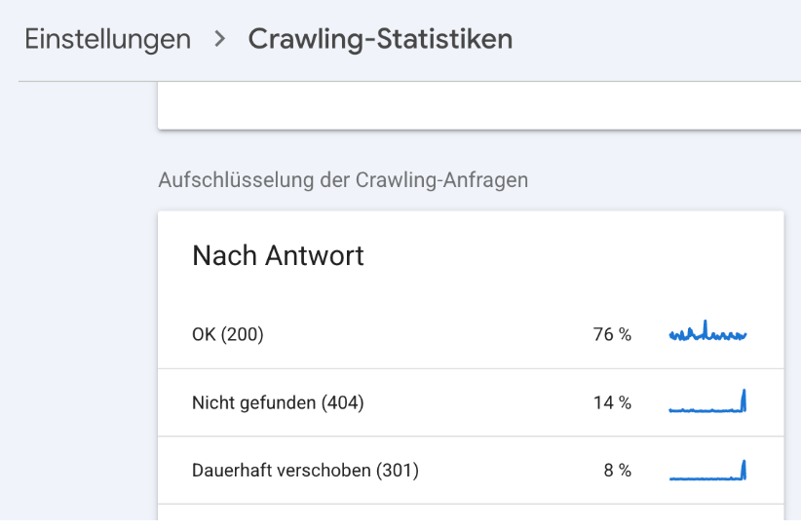Select the Crawling-Statistiken page title

coord(380,39)
